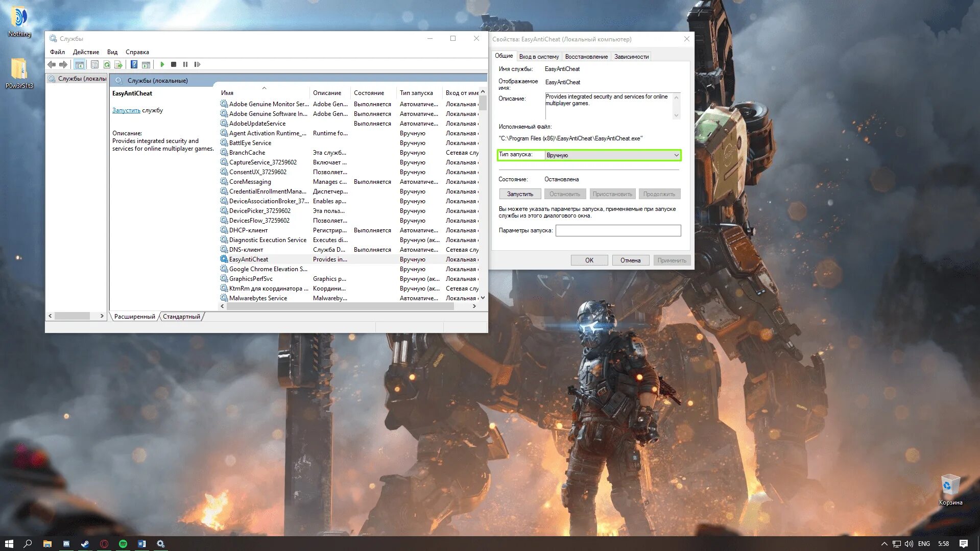The width and height of the screenshot is (980, 551).
Task: Open the P0w3rS1t3 desktop folder
Action: click(19, 74)
